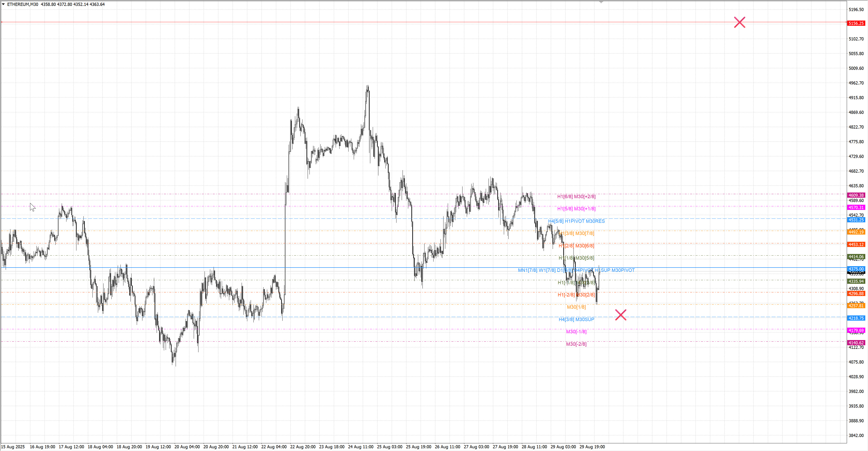Expand the ETHEREUM,M30 chart title arrow
868x451 pixels.
(3, 4)
